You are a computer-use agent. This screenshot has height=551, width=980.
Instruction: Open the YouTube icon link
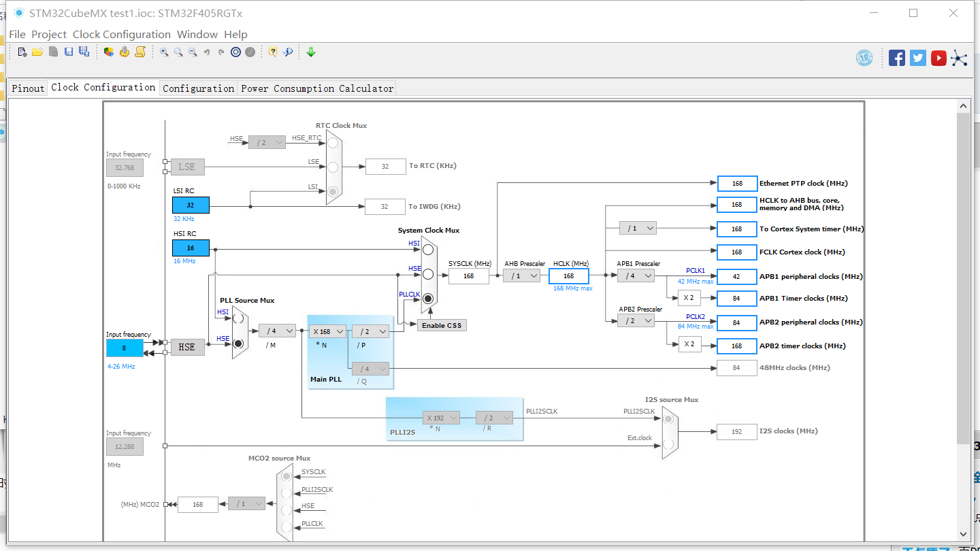point(938,58)
